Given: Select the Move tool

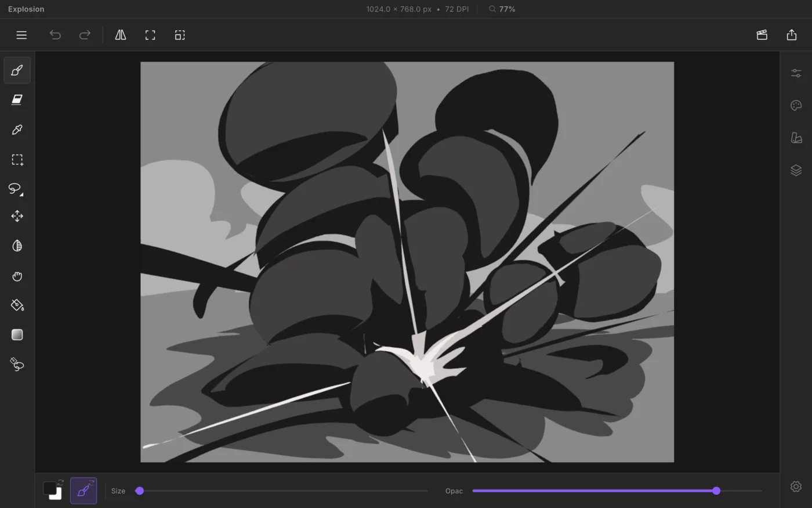Looking at the screenshot, I should point(17,216).
